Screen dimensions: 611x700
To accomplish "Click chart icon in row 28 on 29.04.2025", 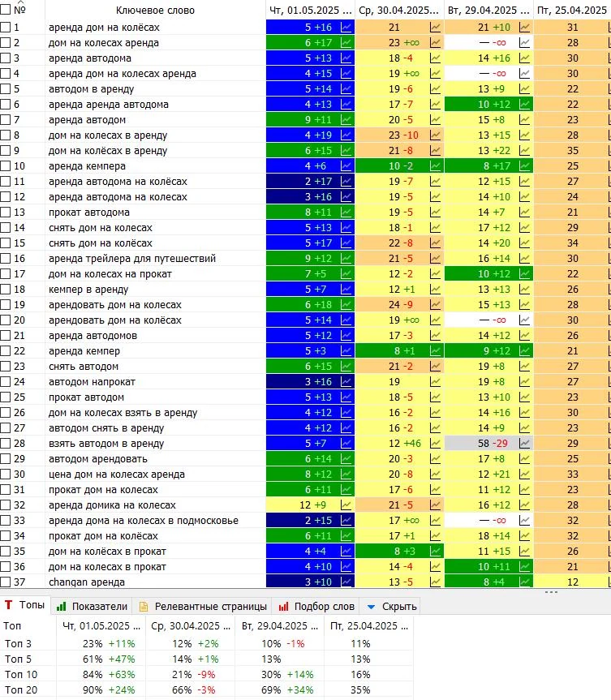I will tap(524, 444).
